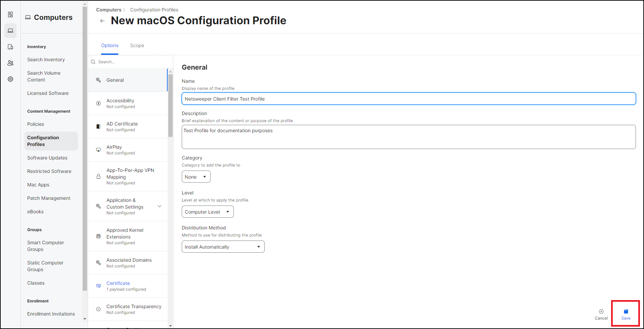Open the Level dropdown showing Computer Level
Screen dimensions: 644x329
pyautogui.click(x=207, y=212)
